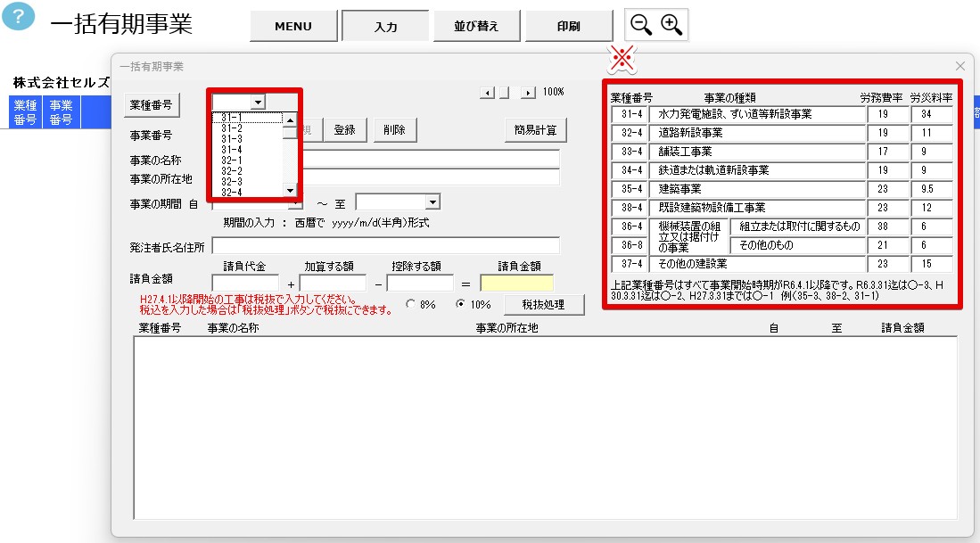The image size is (980, 543).
Task: Select 32-3 in the dropdown list
Action: [247, 181]
